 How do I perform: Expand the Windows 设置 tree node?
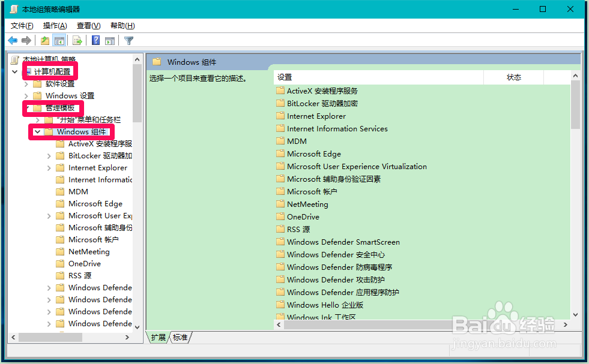26,96
